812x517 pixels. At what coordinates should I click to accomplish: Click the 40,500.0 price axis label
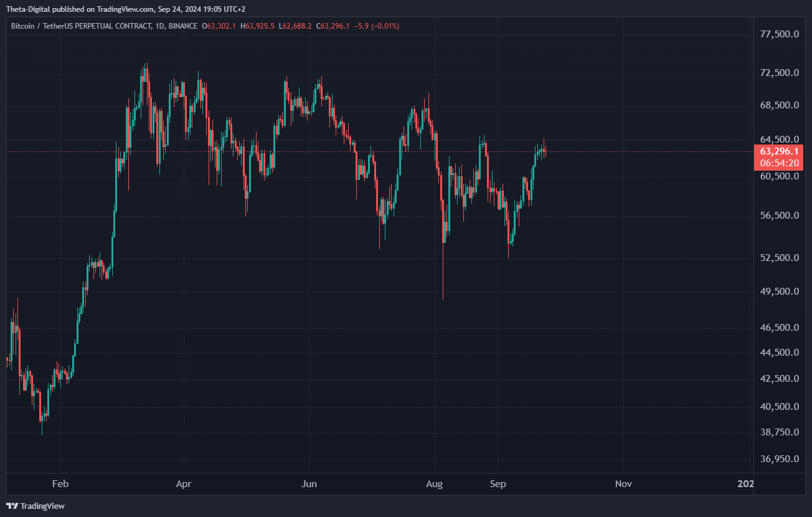tap(780, 407)
